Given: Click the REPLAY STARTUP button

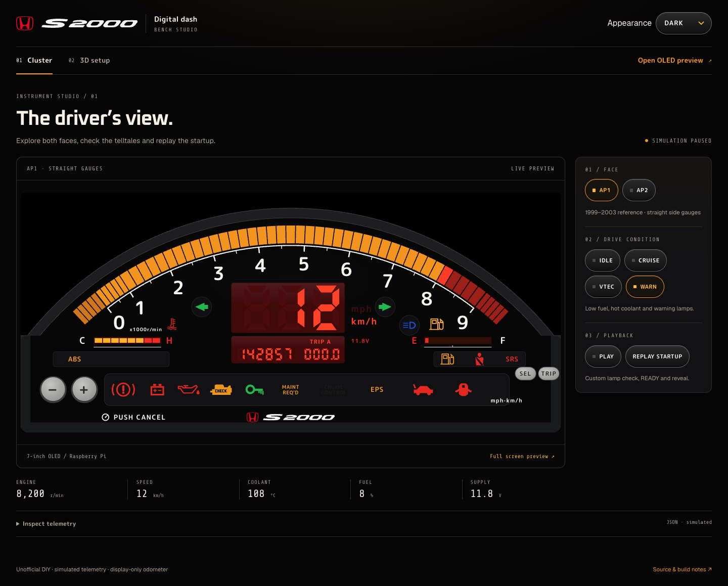Looking at the screenshot, I should point(657,356).
